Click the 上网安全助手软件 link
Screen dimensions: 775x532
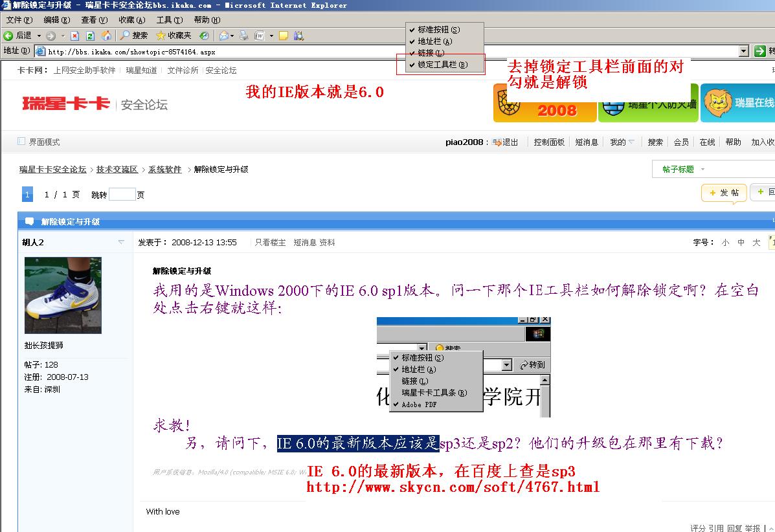(85, 70)
